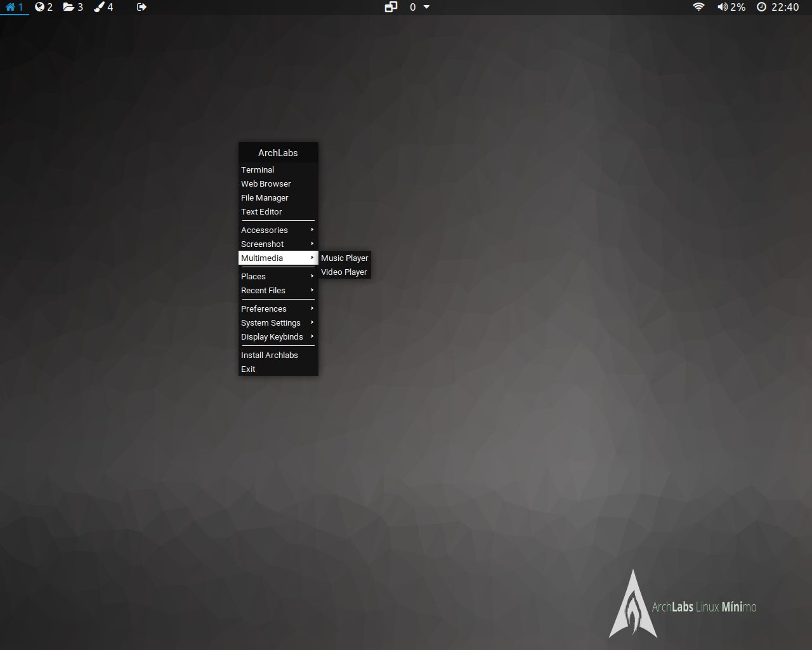
Task: Launch the Web Browser entry
Action: point(266,183)
